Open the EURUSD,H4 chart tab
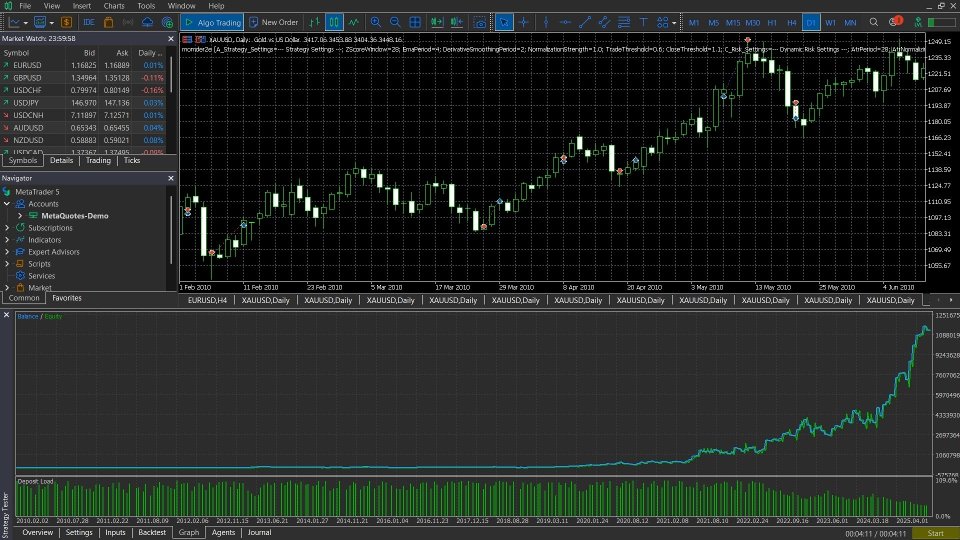The image size is (960, 540). (x=207, y=301)
